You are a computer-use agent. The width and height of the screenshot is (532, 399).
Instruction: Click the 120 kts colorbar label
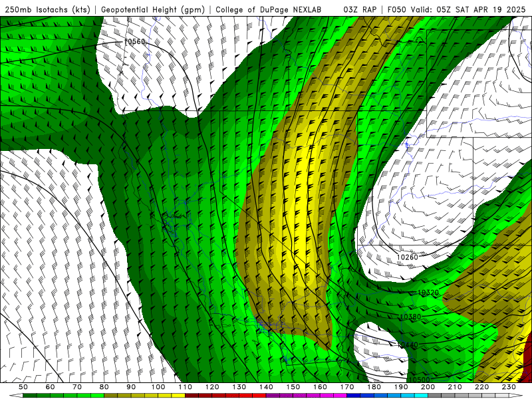pos(212,387)
